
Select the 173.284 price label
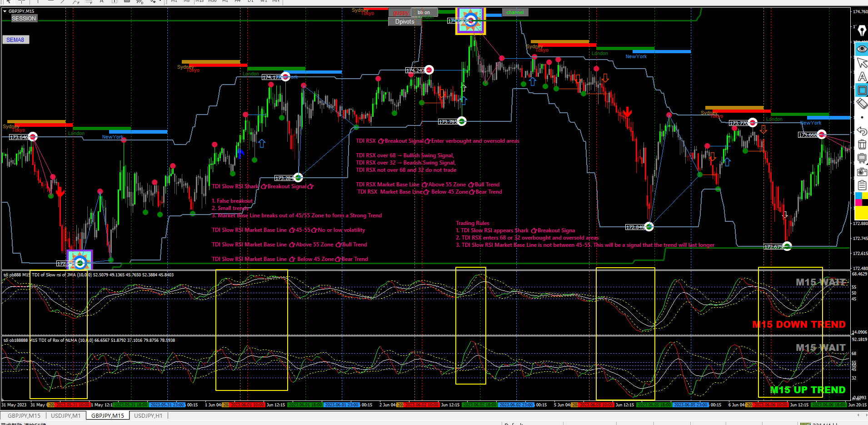[x=284, y=178]
